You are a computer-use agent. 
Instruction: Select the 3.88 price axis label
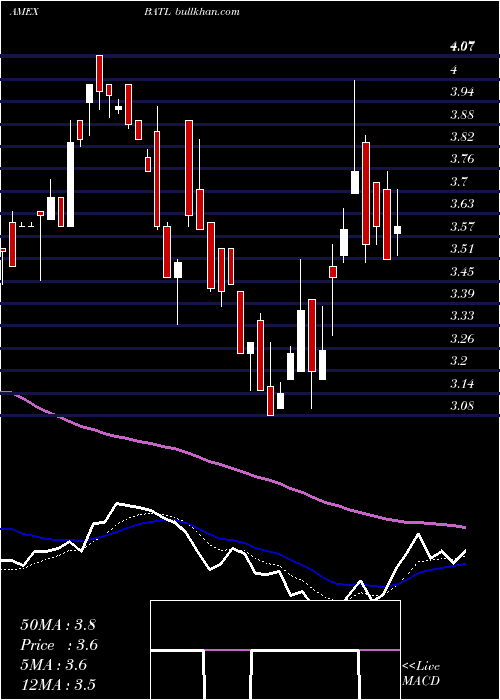click(462, 115)
